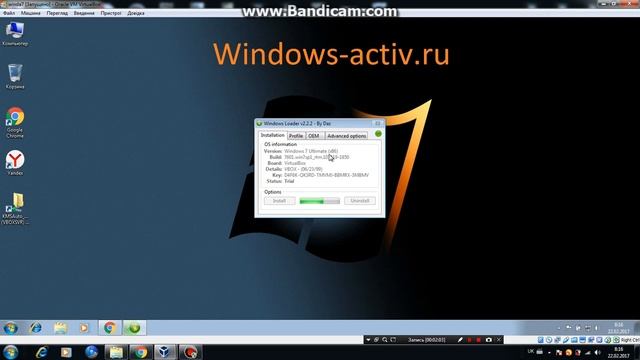Select the Корзина recycle bin icon
The image size is (640, 360).
tap(15, 76)
